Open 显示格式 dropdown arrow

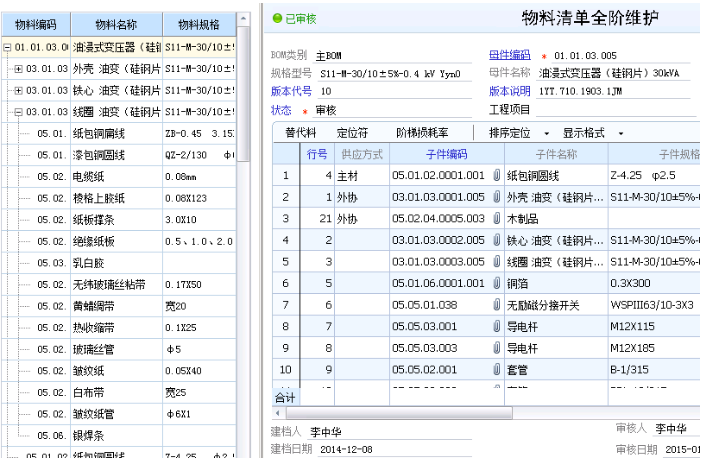(621, 133)
